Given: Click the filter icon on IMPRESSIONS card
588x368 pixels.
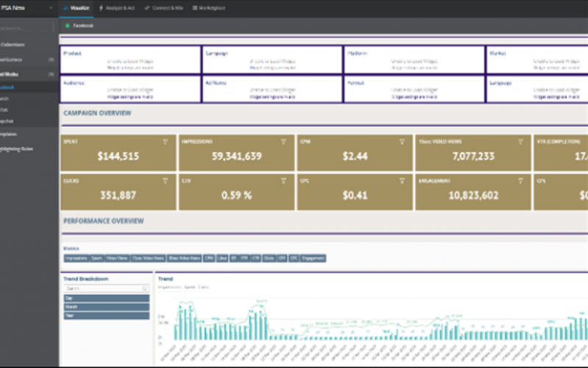Looking at the screenshot, I should click(283, 141).
